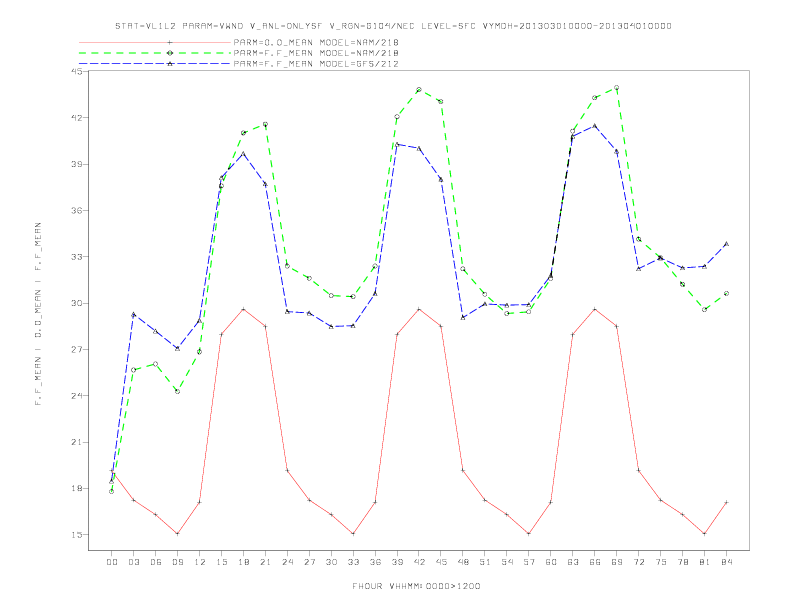Image resolution: width=792 pixels, height=612 pixels.
Task: Click the vertical y-axis label F.F_MEAN | O.O_MEAN
Action: [38, 314]
